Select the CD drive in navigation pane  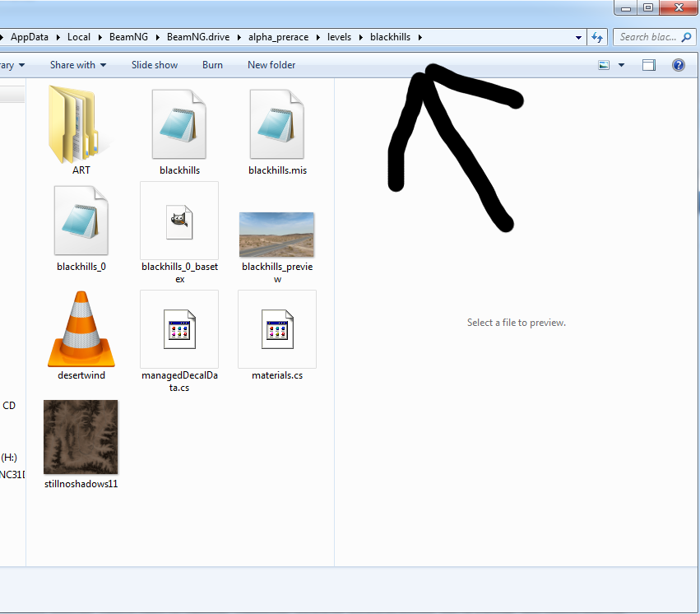click(9, 406)
